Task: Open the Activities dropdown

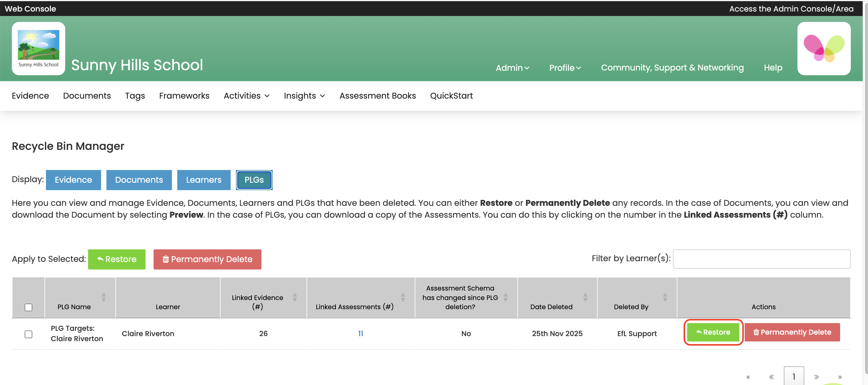Action: click(246, 96)
